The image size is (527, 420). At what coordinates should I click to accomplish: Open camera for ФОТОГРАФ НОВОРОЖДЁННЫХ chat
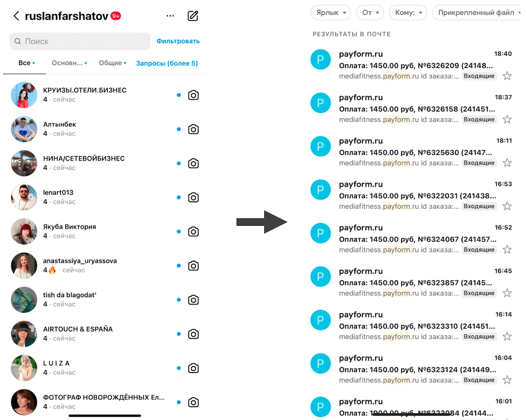193,402
